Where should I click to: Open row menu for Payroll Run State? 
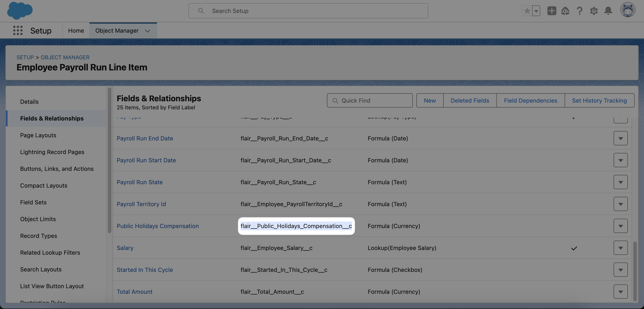click(620, 182)
